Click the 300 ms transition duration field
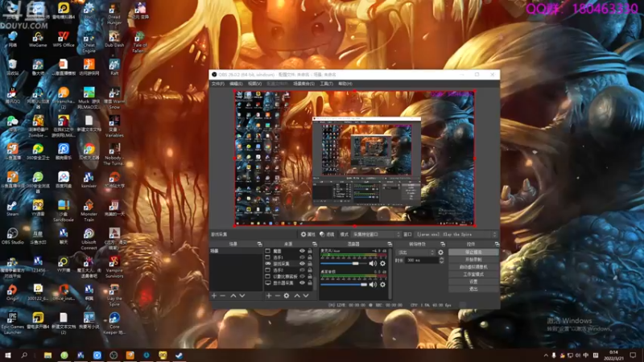The height and width of the screenshot is (362, 644). 421,260
